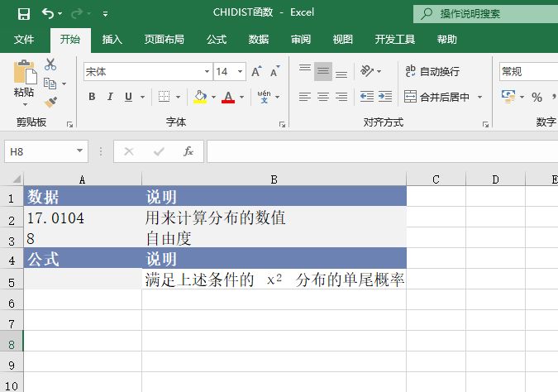
Task: Open the 公式 (Formulas) ribbon tab
Action: (217, 39)
